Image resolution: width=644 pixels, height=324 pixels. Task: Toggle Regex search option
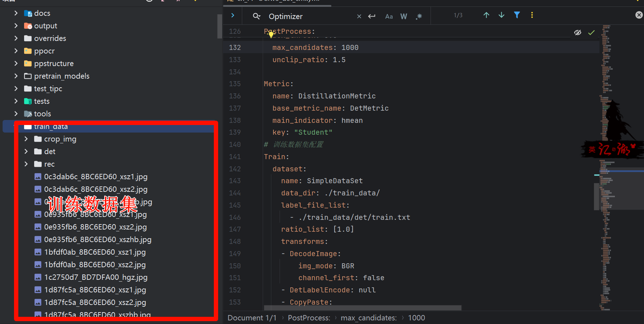419,16
